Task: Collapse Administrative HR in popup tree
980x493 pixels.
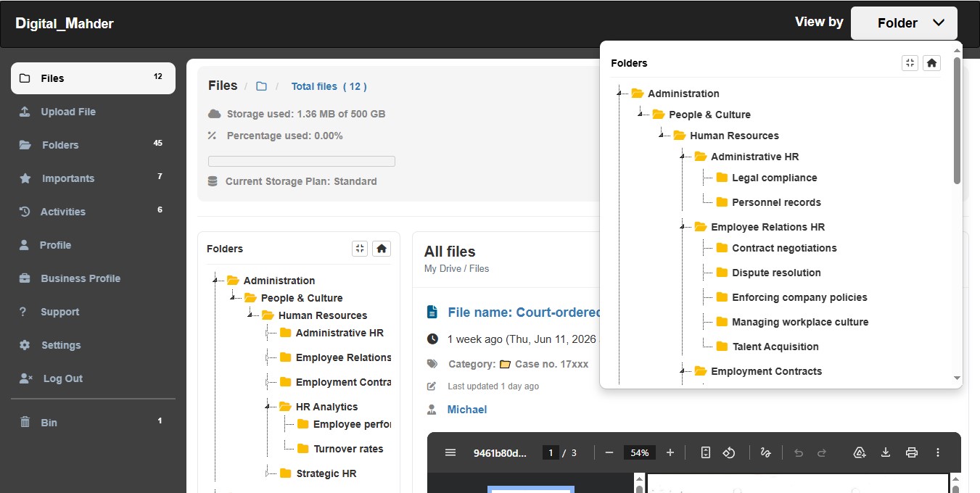Action: click(683, 157)
